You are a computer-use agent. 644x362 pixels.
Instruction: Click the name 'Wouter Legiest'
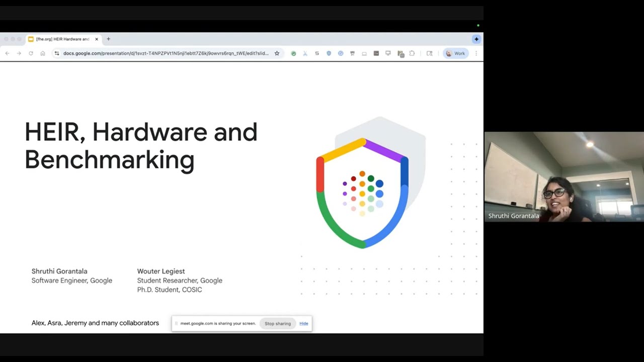[161, 271]
